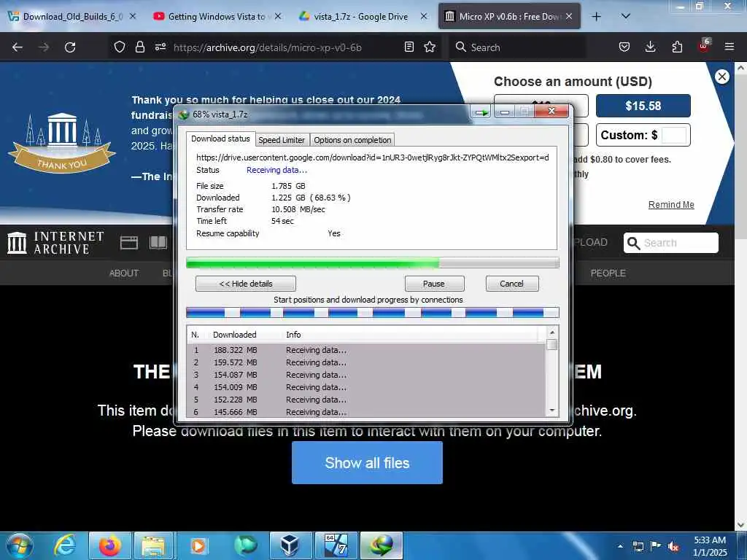The width and height of the screenshot is (747, 560).
Task: Select the $15.58 donation amount
Action: click(x=643, y=106)
